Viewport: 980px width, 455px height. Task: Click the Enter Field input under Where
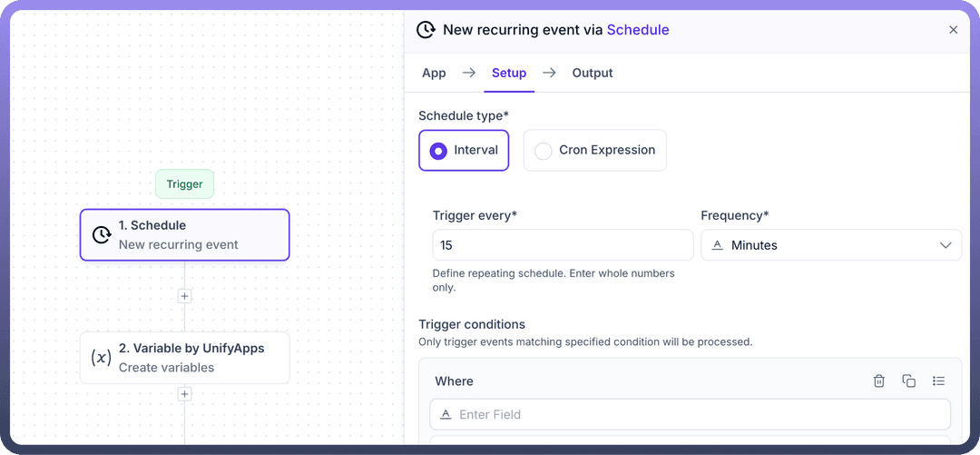click(690, 414)
